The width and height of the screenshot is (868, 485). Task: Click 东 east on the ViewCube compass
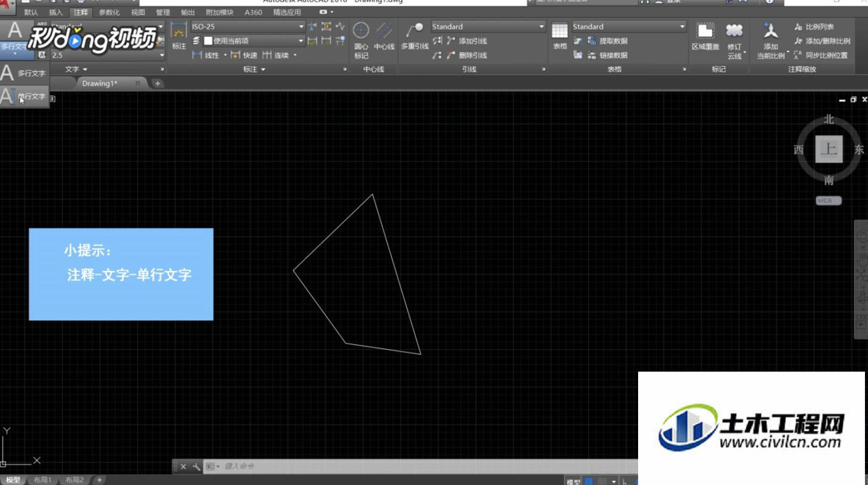point(859,150)
